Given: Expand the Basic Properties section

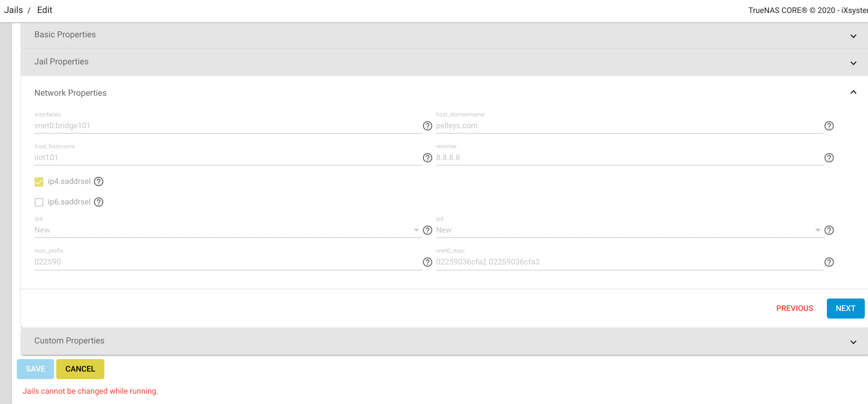Looking at the screenshot, I should (444, 35).
